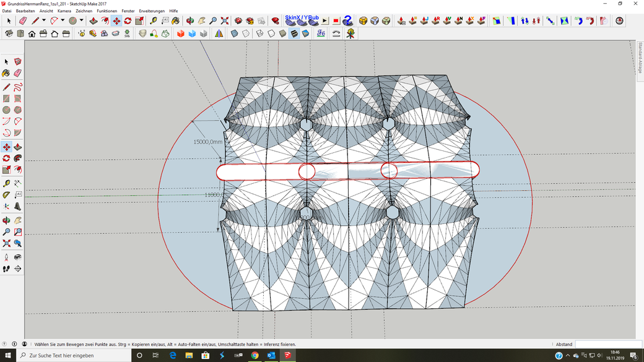Enable Shaded With Textures style
The image size is (644, 362).
tap(294, 33)
